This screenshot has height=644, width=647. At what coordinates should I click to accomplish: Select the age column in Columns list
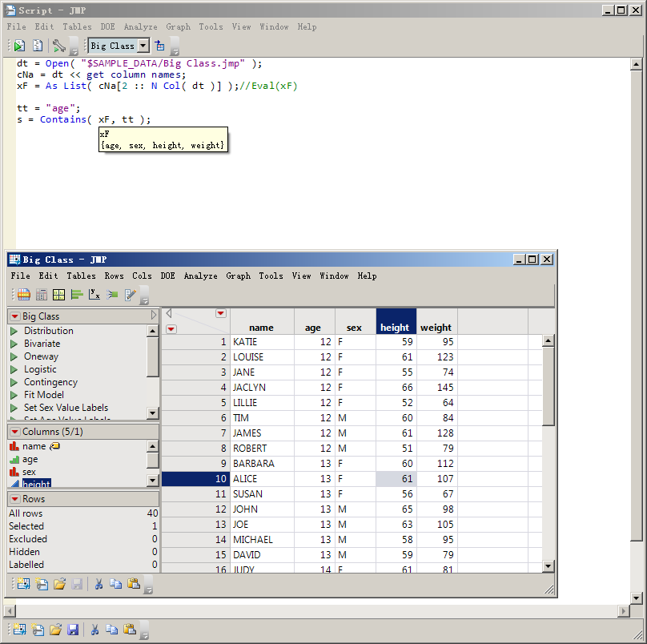point(30,459)
